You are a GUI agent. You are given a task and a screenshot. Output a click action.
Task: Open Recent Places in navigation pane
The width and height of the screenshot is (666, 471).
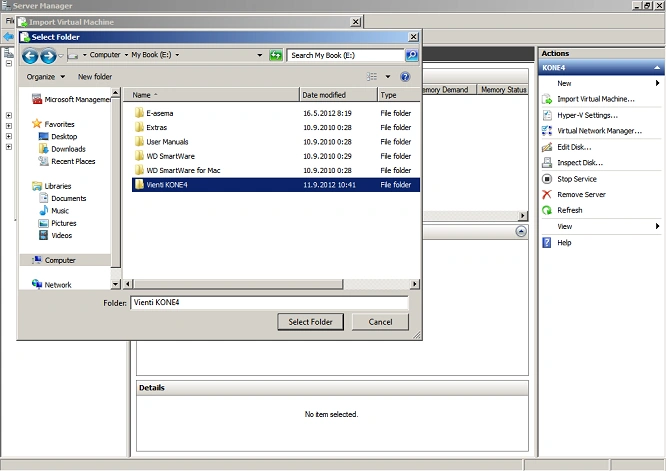tap(67, 161)
